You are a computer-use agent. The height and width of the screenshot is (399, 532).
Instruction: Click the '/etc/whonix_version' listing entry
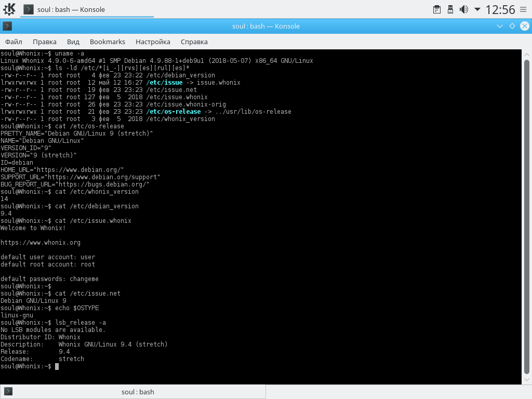point(180,119)
